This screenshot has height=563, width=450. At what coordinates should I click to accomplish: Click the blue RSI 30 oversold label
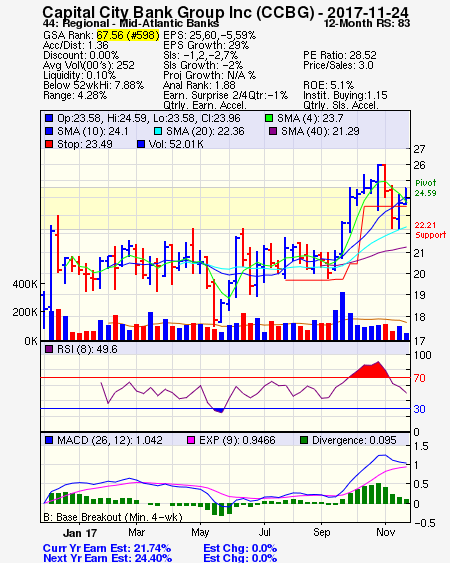tap(419, 409)
